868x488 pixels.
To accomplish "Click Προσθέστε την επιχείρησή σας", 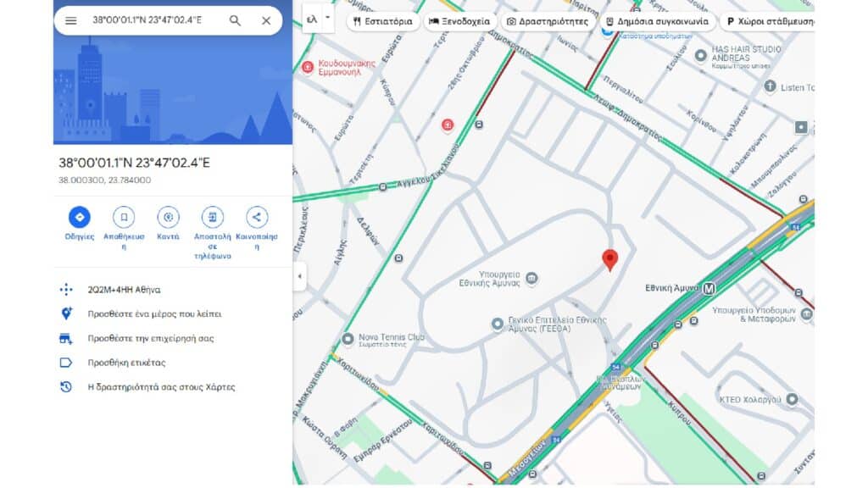I will pos(151,338).
